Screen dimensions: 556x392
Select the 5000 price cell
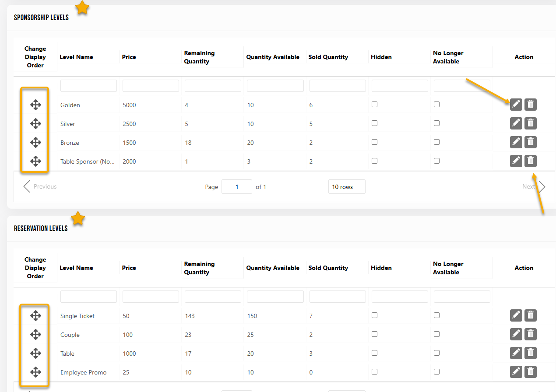[129, 105]
